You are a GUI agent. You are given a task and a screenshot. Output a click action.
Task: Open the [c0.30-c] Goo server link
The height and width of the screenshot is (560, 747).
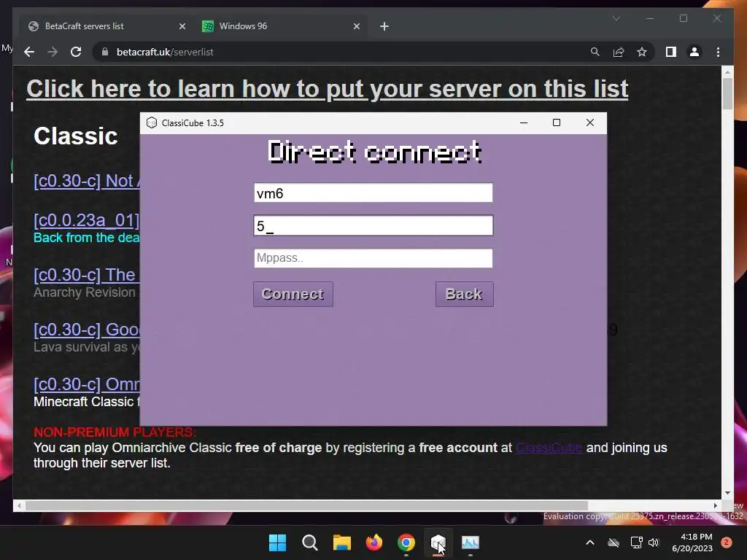[86, 330]
